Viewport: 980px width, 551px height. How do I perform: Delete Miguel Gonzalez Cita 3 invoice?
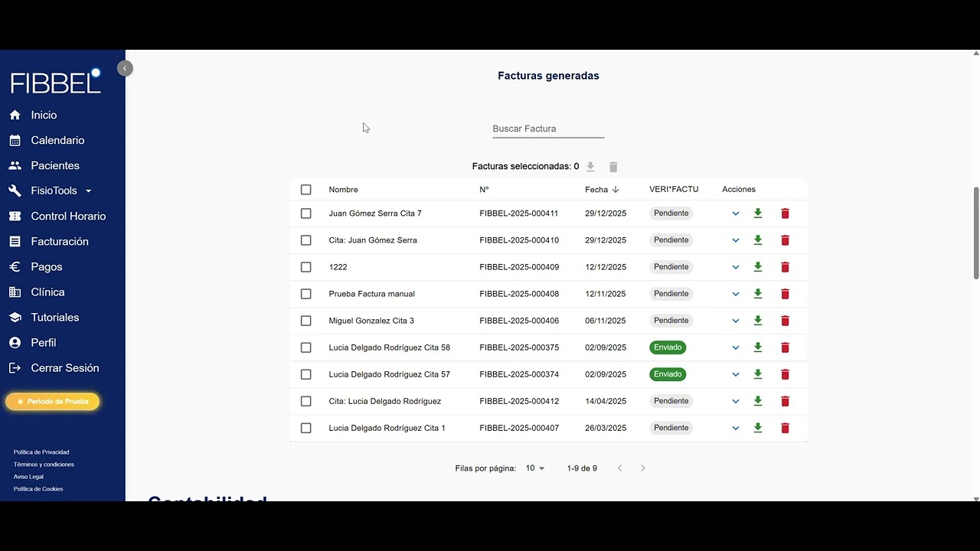[x=785, y=321]
